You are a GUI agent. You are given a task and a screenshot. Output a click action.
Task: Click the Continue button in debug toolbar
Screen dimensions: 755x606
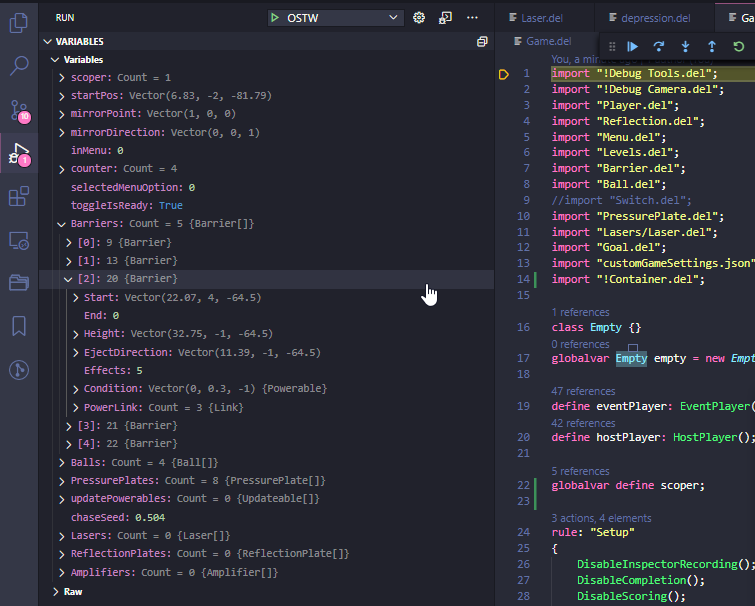(633, 46)
